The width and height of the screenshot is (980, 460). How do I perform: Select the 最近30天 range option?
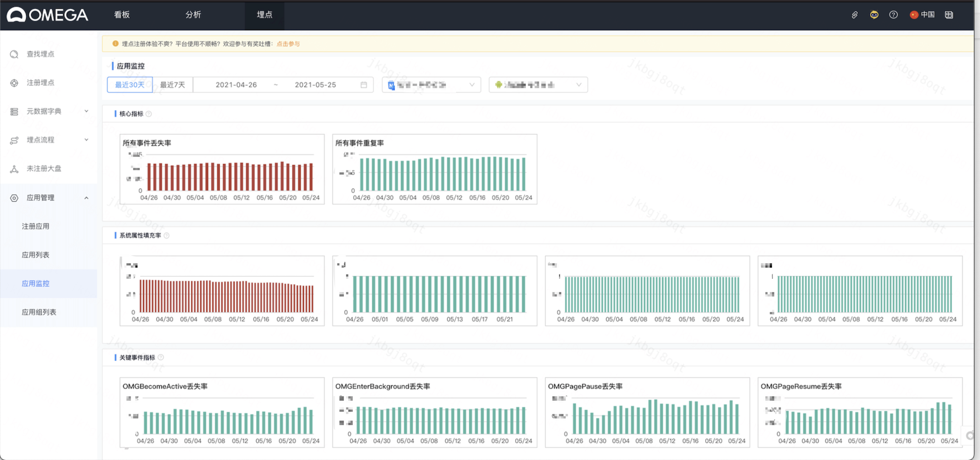tap(130, 85)
